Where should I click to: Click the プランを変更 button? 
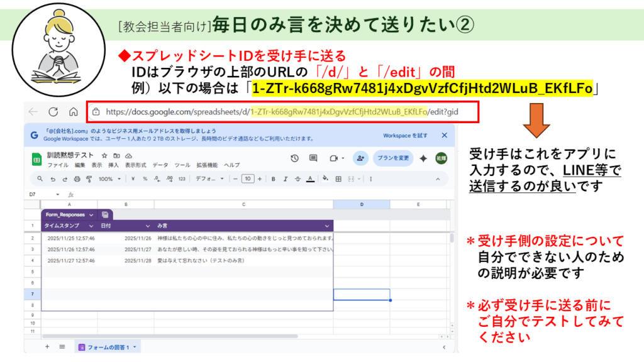(393, 158)
